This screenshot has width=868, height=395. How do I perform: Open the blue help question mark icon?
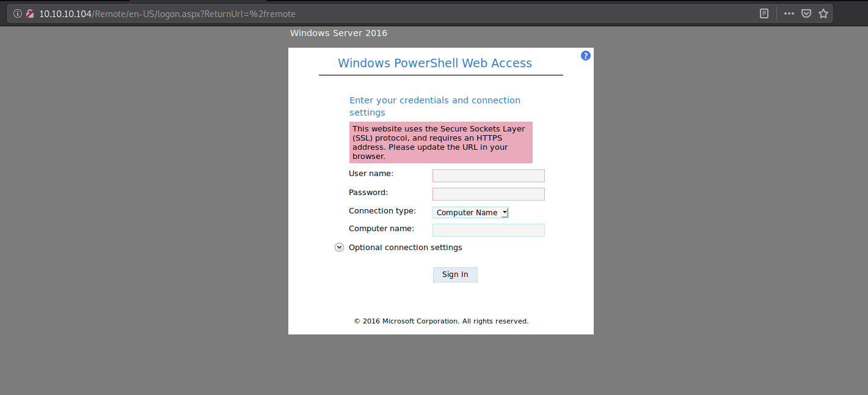586,56
